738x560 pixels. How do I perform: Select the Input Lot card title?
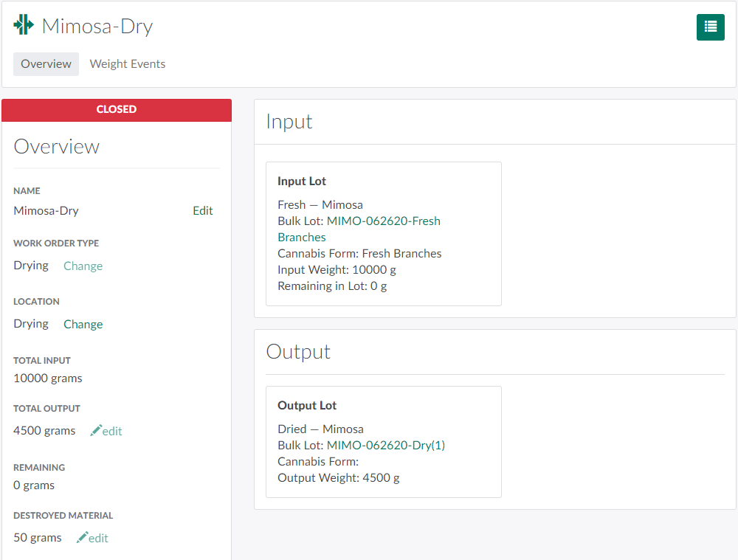click(302, 182)
